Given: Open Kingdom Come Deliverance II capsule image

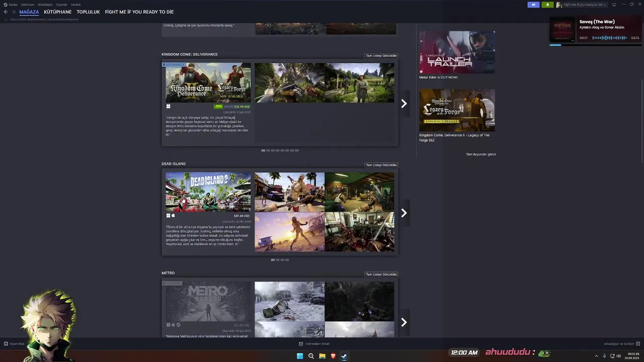Looking at the screenshot, I should coord(208,82).
